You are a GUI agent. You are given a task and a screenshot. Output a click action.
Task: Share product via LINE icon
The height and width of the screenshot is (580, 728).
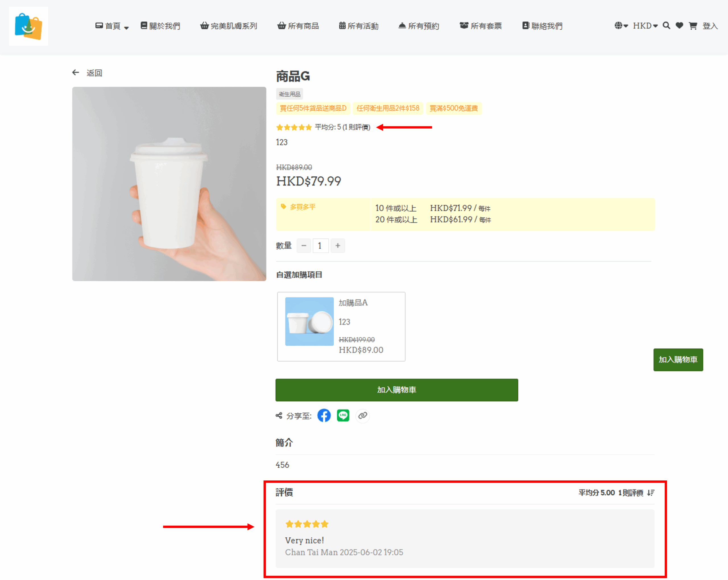click(x=343, y=416)
